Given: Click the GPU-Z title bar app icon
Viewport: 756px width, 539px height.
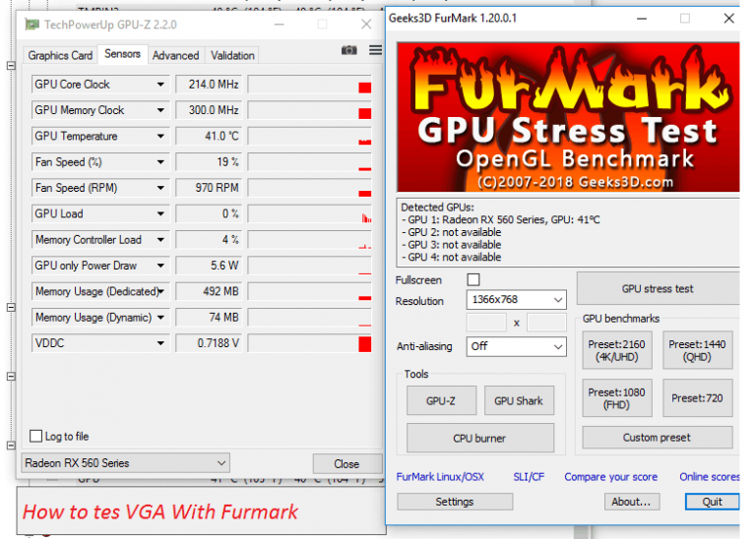Looking at the screenshot, I should [x=31, y=24].
